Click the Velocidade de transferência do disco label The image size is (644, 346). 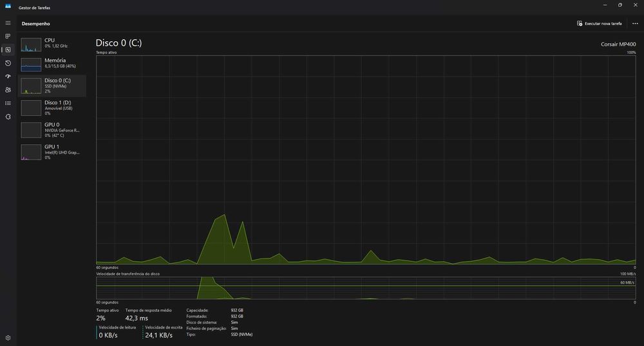click(128, 274)
